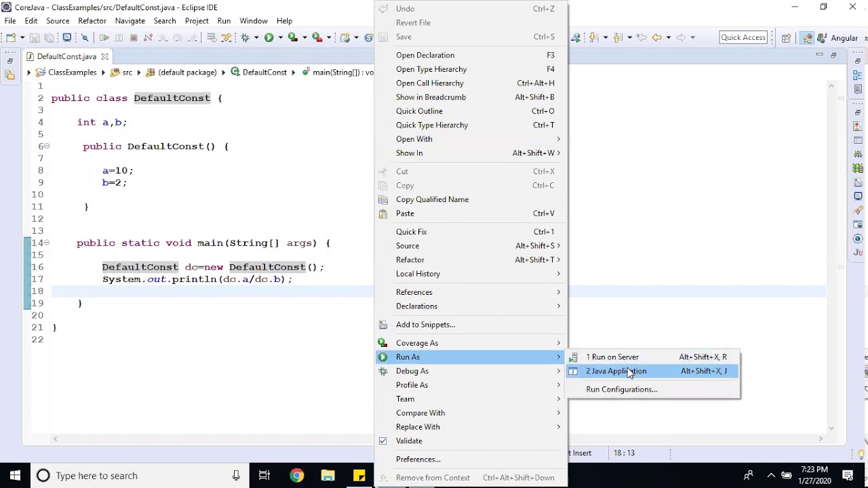Click the Task View taskbar icon
Screen dimensions: 868x488
pos(264,475)
